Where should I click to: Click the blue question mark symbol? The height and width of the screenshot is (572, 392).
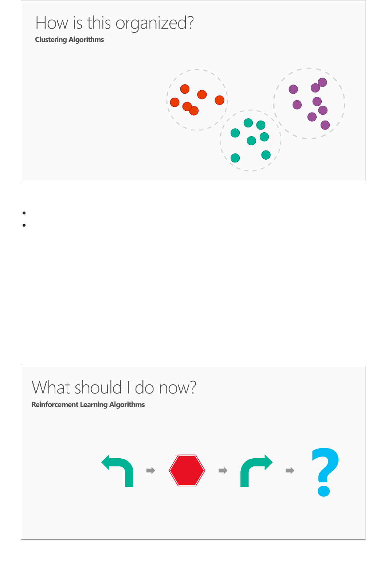tap(325, 471)
